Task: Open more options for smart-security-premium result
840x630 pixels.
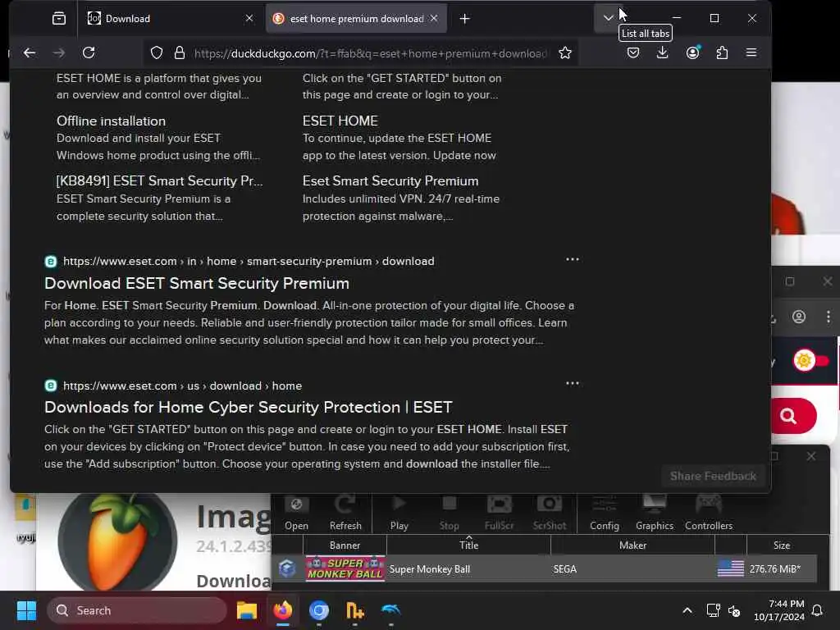Action: (572, 259)
